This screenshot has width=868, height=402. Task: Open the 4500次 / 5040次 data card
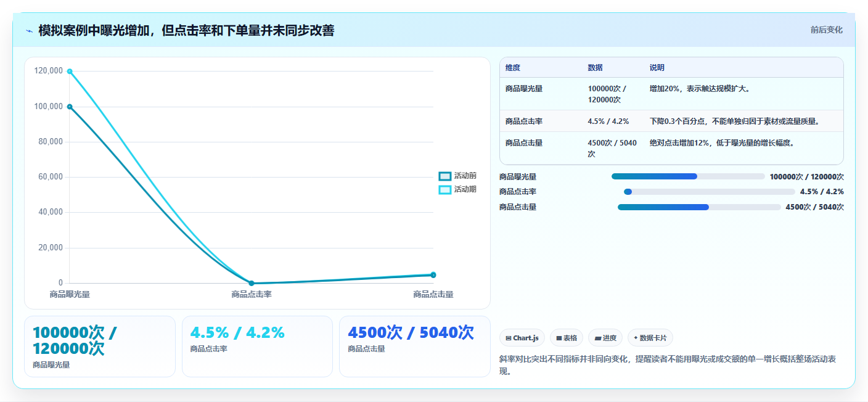[x=414, y=346]
